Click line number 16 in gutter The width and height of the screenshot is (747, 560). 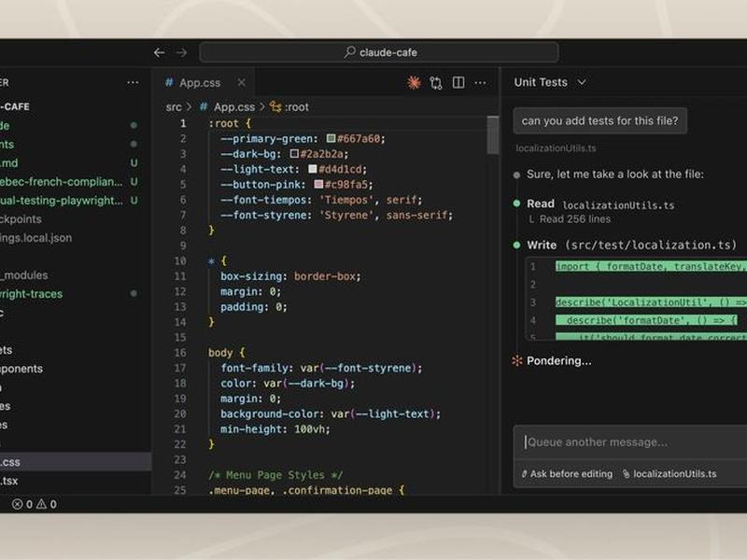[x=180, y=353]
